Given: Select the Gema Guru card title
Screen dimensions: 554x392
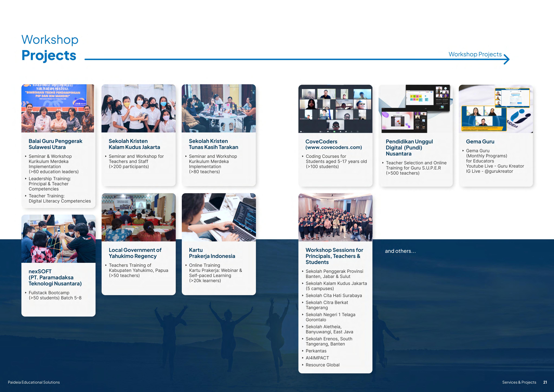Looking at the screenshot, I should click(x=480, y=141).
